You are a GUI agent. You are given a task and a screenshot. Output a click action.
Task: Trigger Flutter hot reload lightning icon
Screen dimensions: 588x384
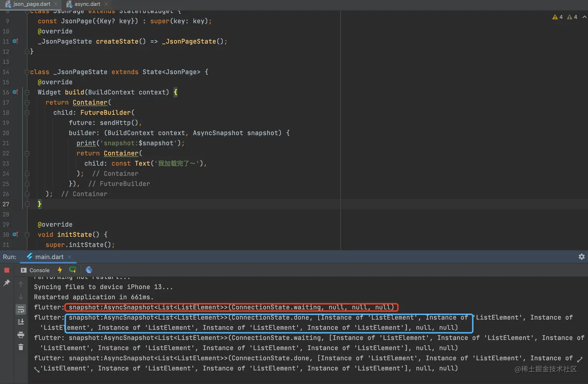point(59,270)
